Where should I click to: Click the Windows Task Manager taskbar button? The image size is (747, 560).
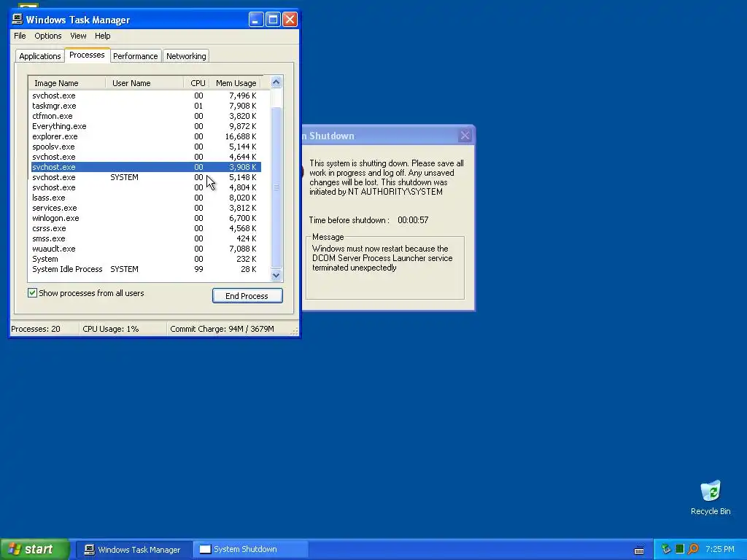[x=134, y=550]
